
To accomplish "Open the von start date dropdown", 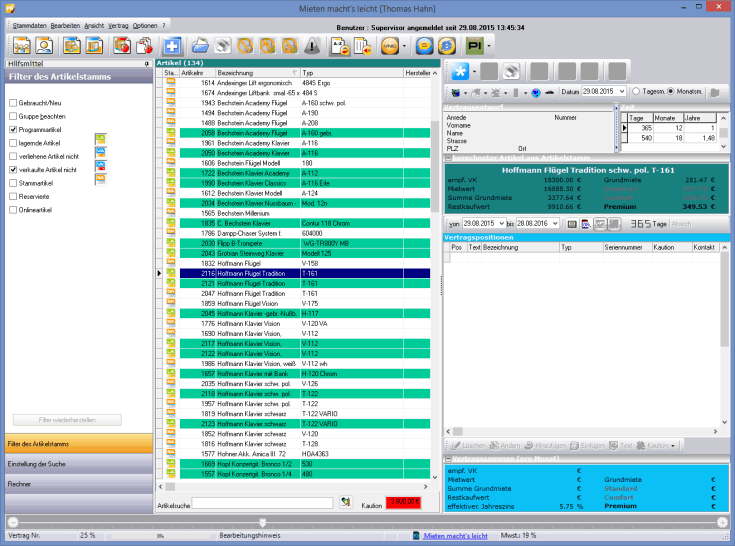I will (502, 224).
